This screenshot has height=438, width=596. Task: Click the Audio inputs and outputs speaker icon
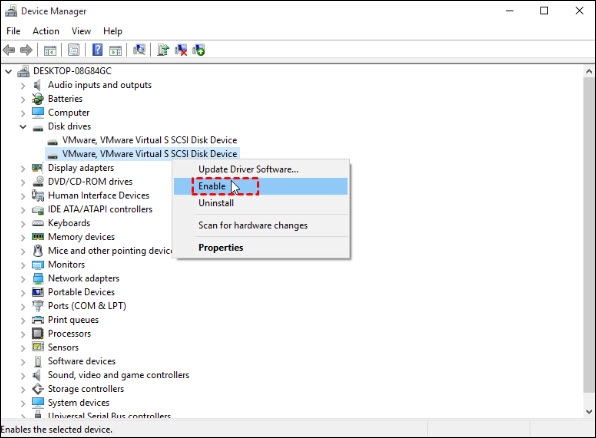tap(37, 85)
